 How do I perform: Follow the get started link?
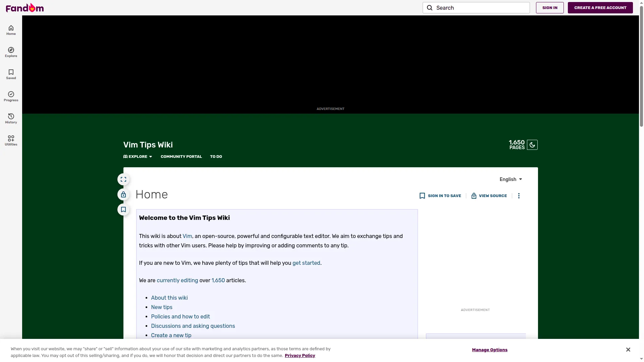coord(306,263)
